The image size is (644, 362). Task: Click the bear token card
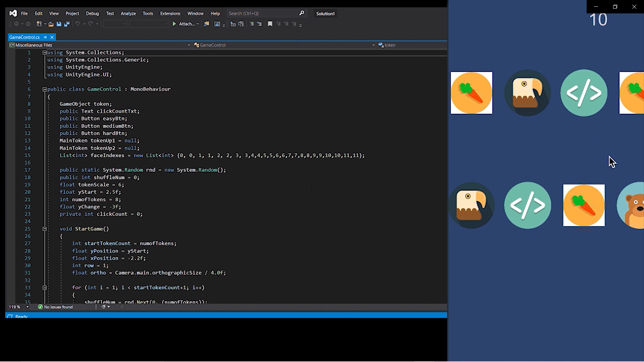click(632, 205)
